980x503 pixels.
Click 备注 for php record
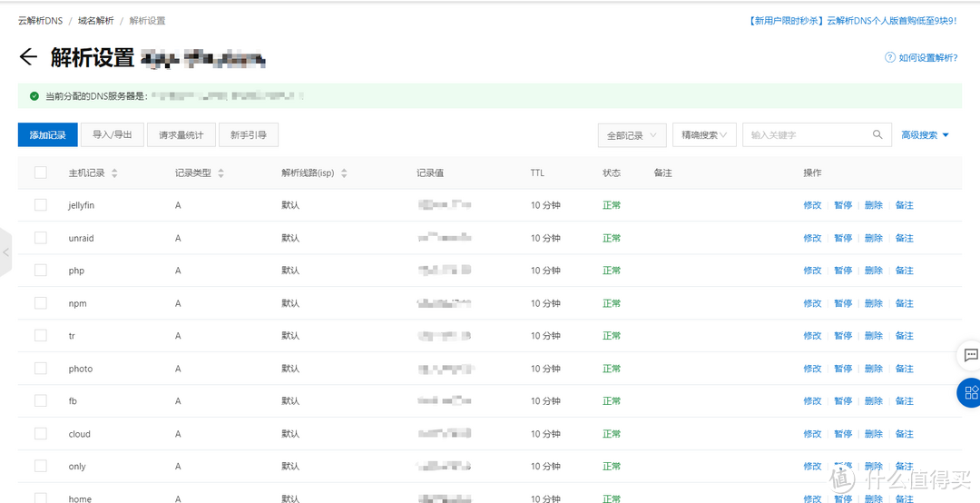click(x=905, y=271)
